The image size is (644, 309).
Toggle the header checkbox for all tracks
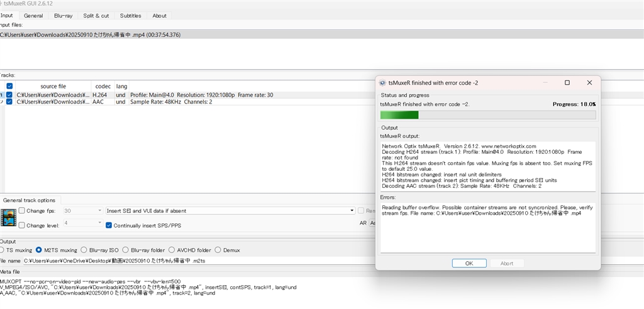9,86
